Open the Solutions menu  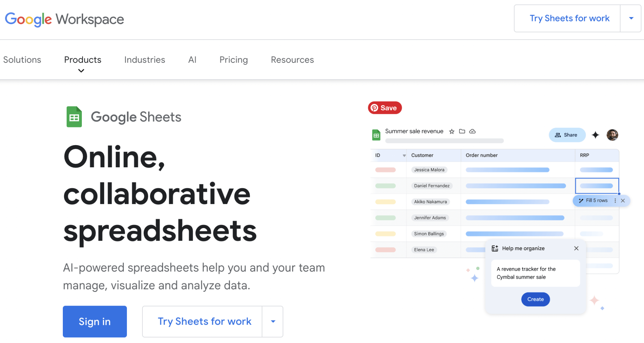click(x=22, y=60)
